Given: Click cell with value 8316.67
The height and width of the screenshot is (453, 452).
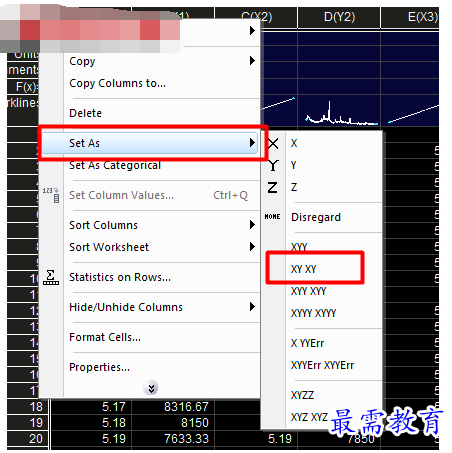Looking at the screenshot, I should point(173,407).
